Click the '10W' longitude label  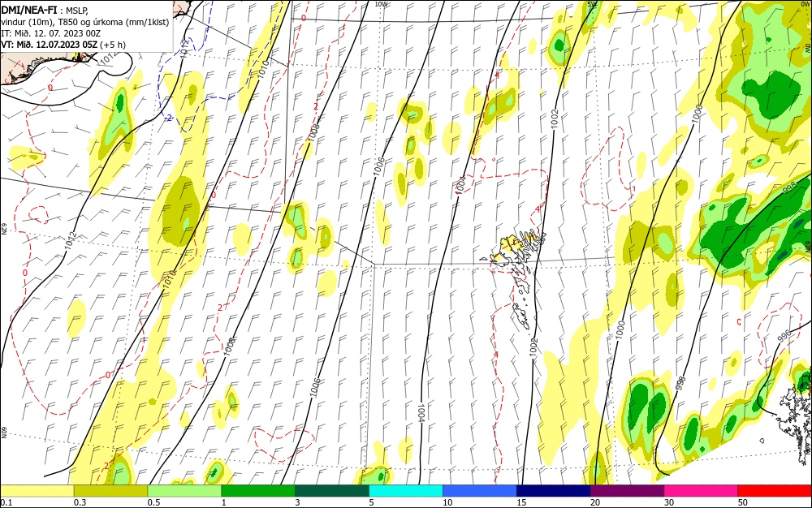381,4
